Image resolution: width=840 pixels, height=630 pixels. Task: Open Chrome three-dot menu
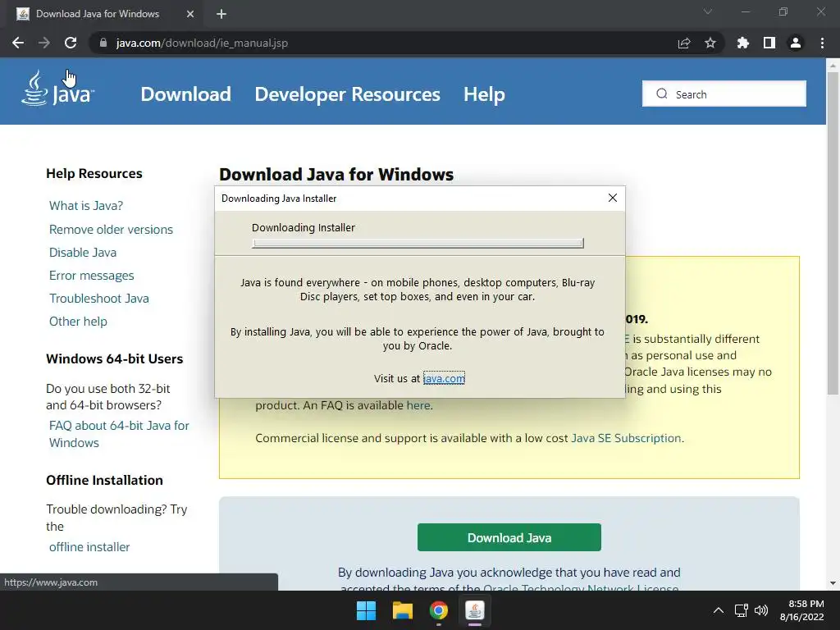[x=822, y=43]
